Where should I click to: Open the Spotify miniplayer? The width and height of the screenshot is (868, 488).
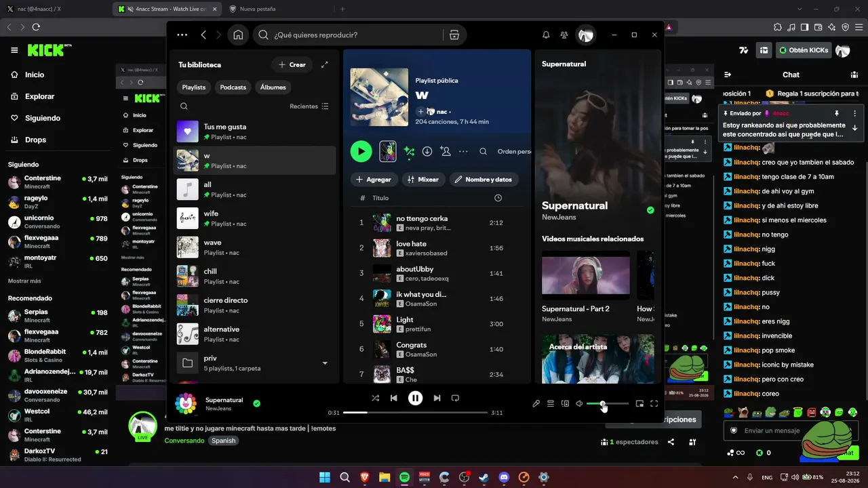coord(639,403)
